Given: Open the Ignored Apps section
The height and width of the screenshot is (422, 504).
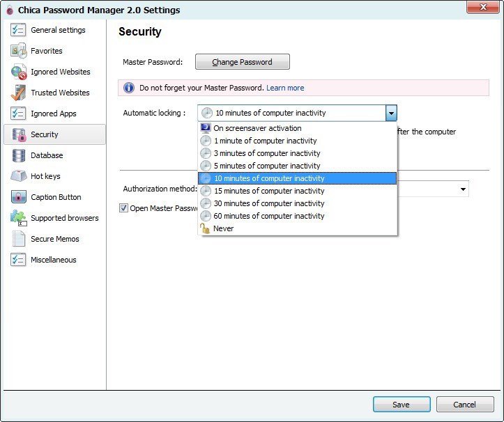Looking at the screenshot, I should click(55, 114).
